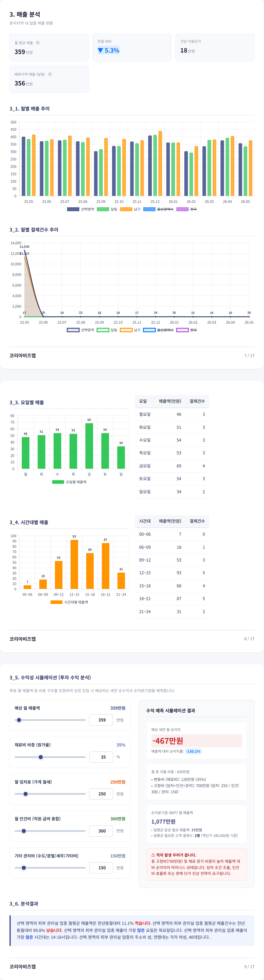Click the 건당 이용단가 card
Viewport: 264px width, 980px height.
tap(215, 47)
